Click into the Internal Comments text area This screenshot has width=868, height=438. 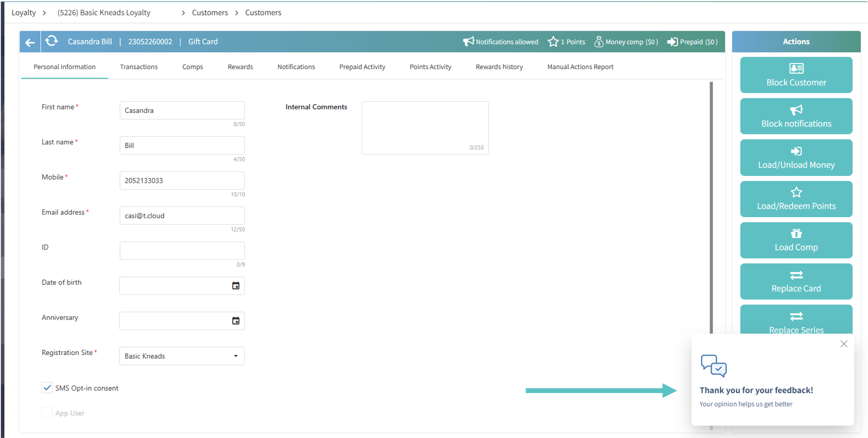tap(424, 127)
